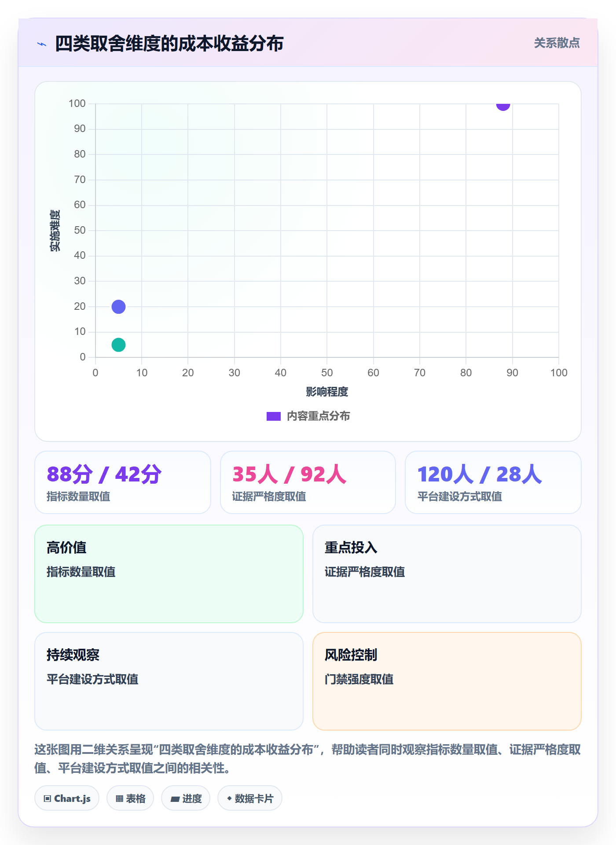Click the teal scatter point near the origin
The width and height of the screenshot is (616, 845).
pyautogui.click(x=118, y=345)
